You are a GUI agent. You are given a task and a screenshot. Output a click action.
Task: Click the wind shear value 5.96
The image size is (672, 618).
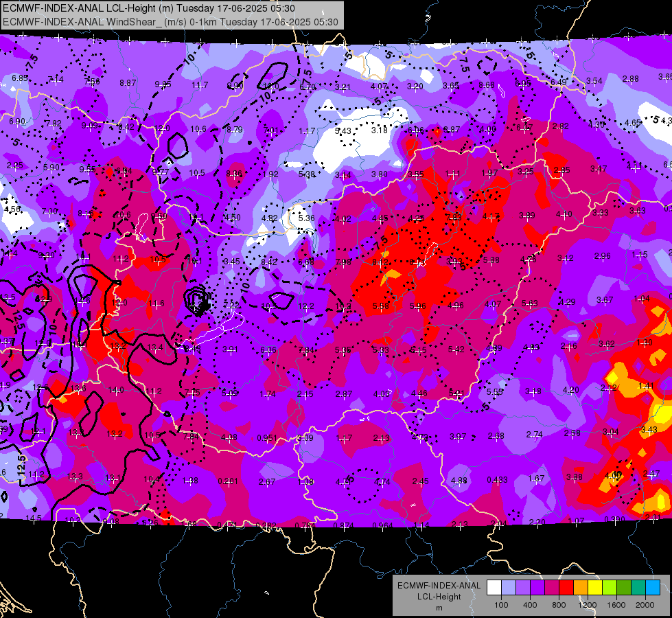pyautogui.click(x=418, y=306)
